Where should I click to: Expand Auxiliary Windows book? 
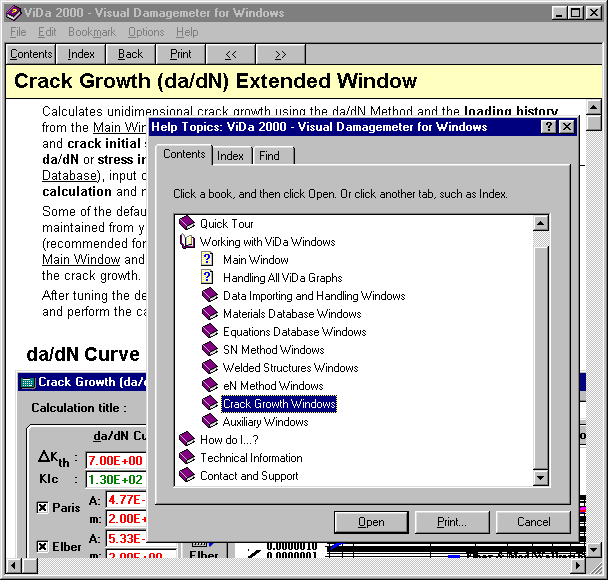266,422
